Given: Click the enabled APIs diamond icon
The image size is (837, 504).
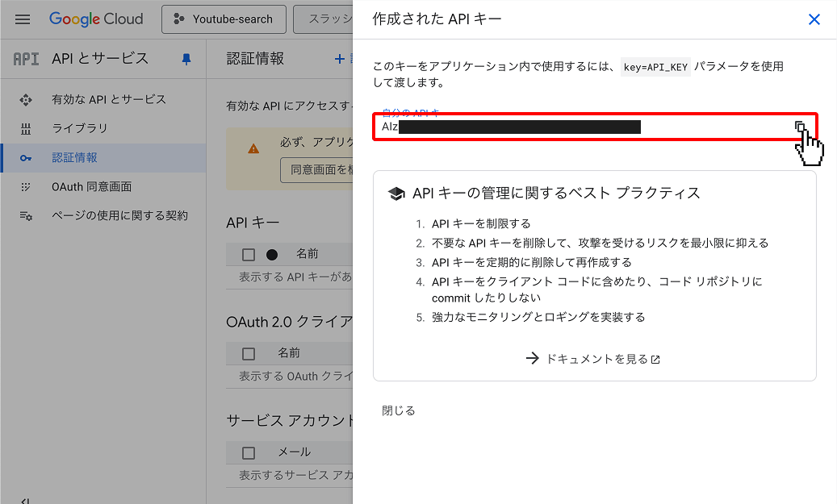Looking at the screenshot, I should [26, 100].
